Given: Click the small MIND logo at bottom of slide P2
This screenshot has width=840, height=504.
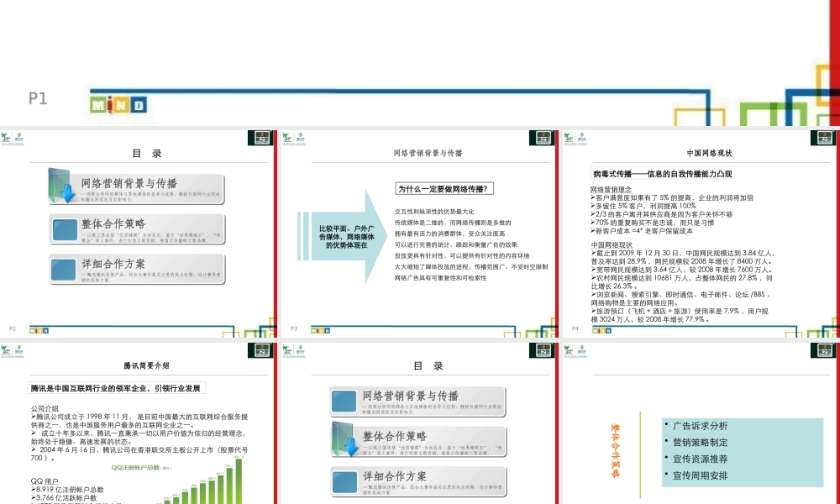Looking at the screenshot, I should click(39, 330).
